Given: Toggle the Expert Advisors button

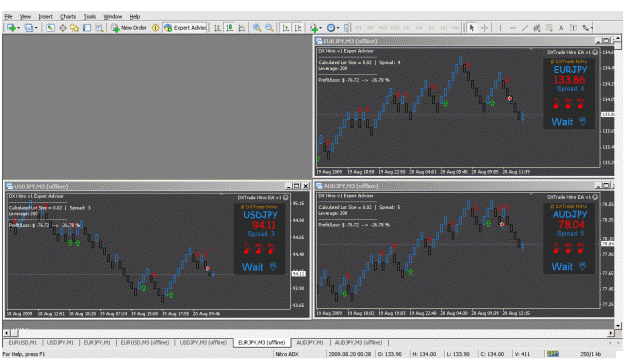Looking at the screenshot, I should point(185,28).
